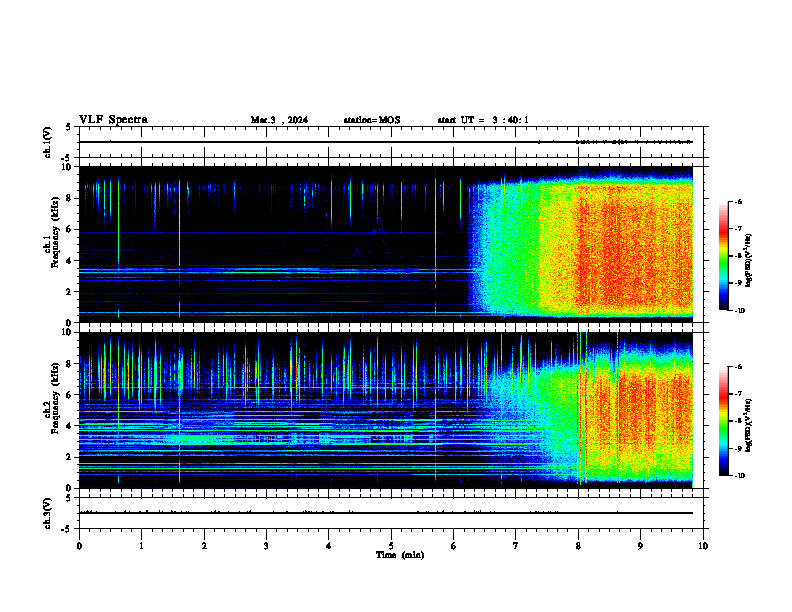Click the time-axis tick label "2"
792x612 pixels.
point(204,546)
